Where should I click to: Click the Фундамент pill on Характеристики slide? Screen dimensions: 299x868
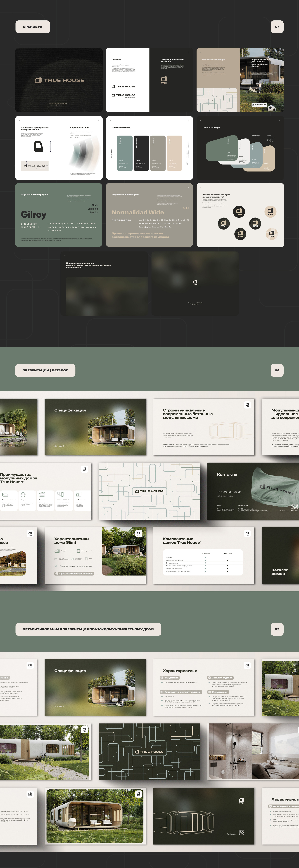pyautogui.click(x=170, y=678)
